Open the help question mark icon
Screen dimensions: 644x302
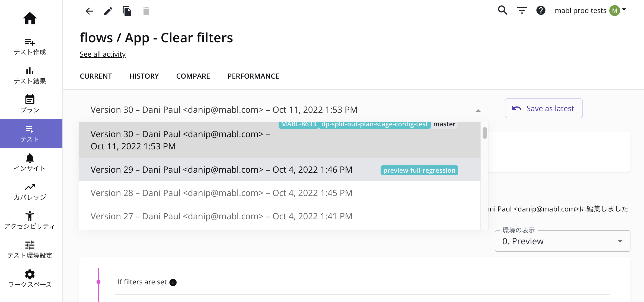pos(541,11)
